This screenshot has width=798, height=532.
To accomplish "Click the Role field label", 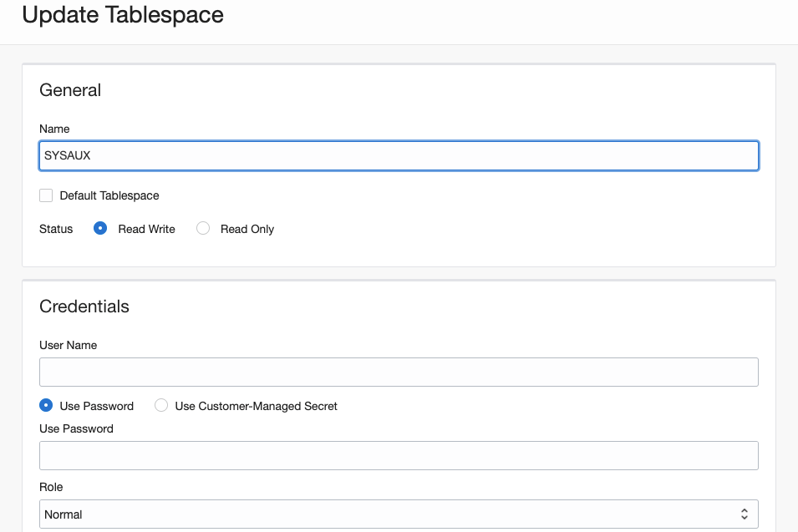I will [x=51, y=487].
